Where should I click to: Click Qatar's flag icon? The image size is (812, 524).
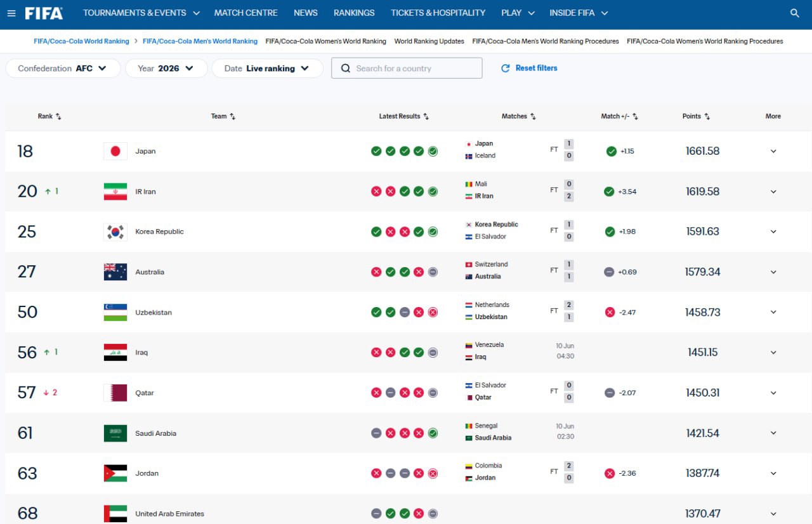click(115, 393)
